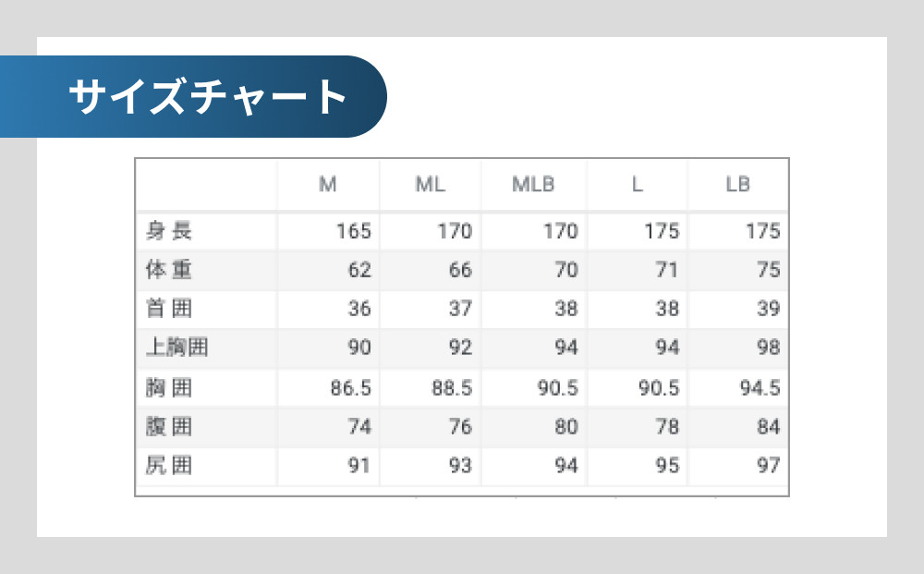
Task: Click the 88.5 chest value for ML
Action: click(452, 388)
